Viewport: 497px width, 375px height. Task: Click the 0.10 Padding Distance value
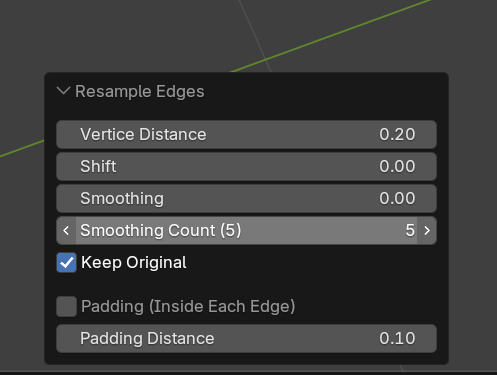tap(397, 339)
